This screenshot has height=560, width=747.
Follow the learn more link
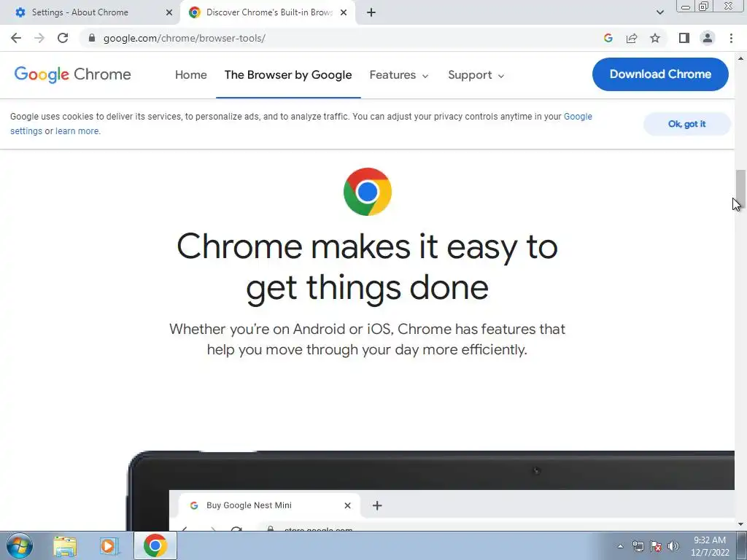tap(77, 131)
